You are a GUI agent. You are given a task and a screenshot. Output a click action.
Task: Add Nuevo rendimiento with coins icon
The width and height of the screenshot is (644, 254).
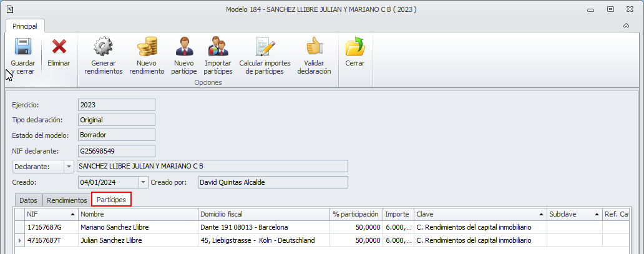coord(147,46)
